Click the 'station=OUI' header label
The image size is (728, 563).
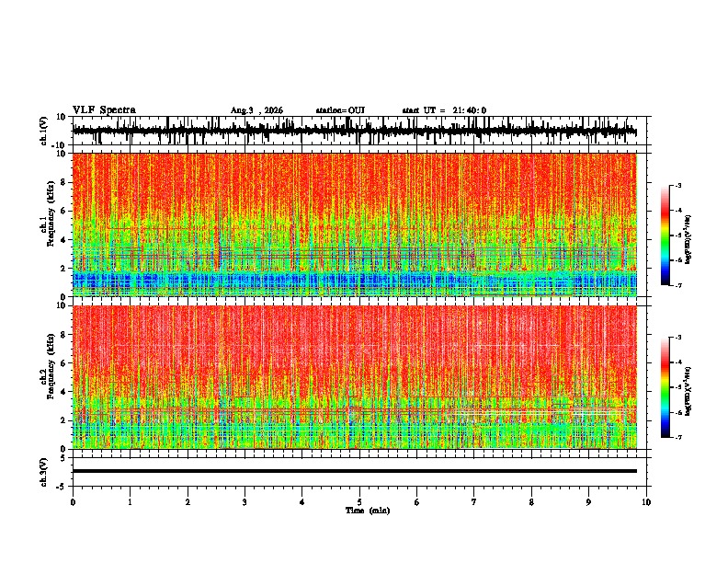coord(340,110)
